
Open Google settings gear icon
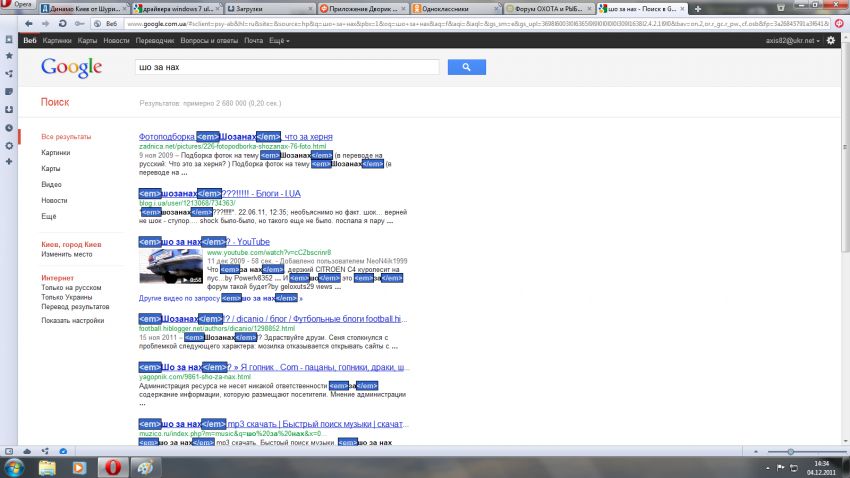coord(830,41)
